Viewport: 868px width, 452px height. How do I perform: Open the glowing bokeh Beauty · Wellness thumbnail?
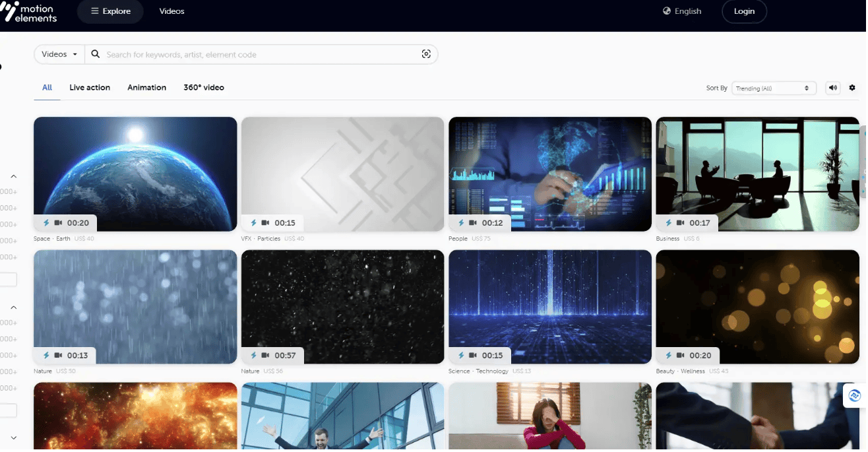coord(757,306)
